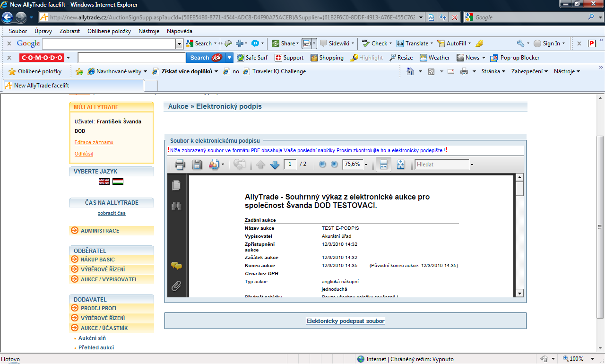Open the Přehled aukcí sublink
605x364 pixels.
[x=96, y=347]
